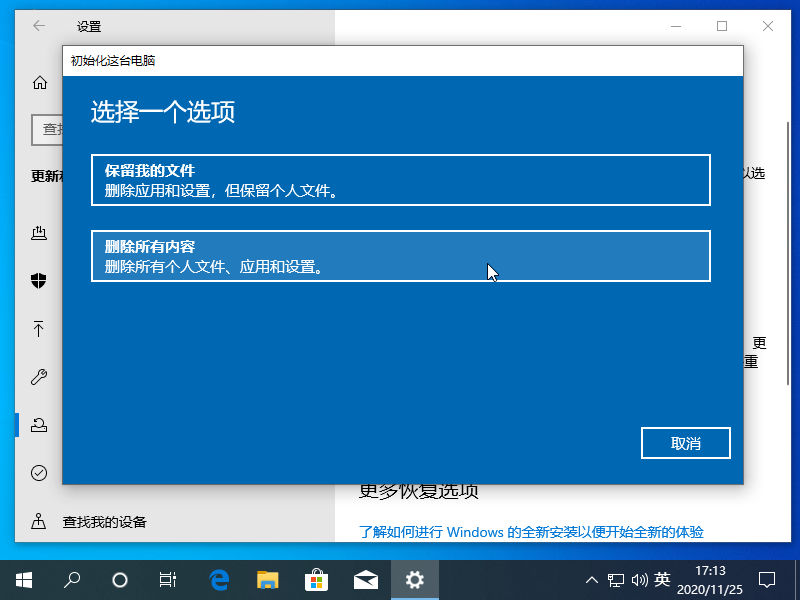Launch Microsoft Edge from the taskbar
The width and height of the screenshot is (800, 600).
tap(218, 579)
